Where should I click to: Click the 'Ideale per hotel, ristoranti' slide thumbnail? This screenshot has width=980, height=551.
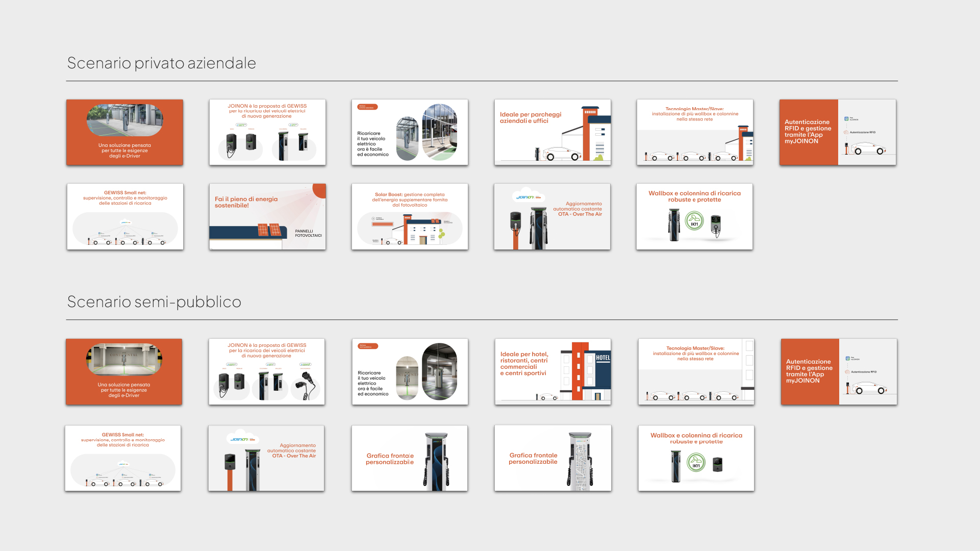tap(552, 371)
